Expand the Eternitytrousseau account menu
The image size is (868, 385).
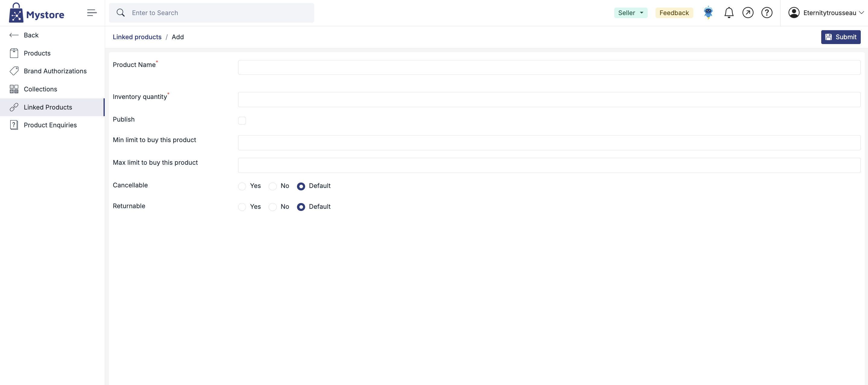point(829,13)
